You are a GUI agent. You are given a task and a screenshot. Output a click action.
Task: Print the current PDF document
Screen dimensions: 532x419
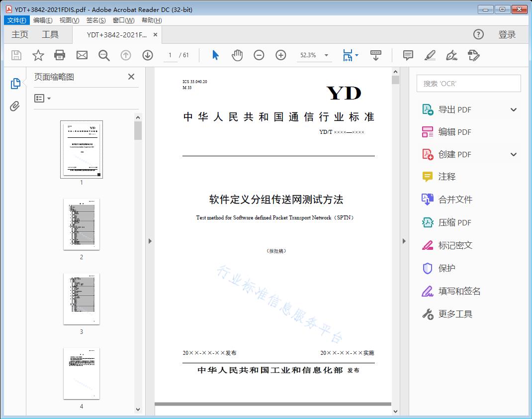click(60, 55)
